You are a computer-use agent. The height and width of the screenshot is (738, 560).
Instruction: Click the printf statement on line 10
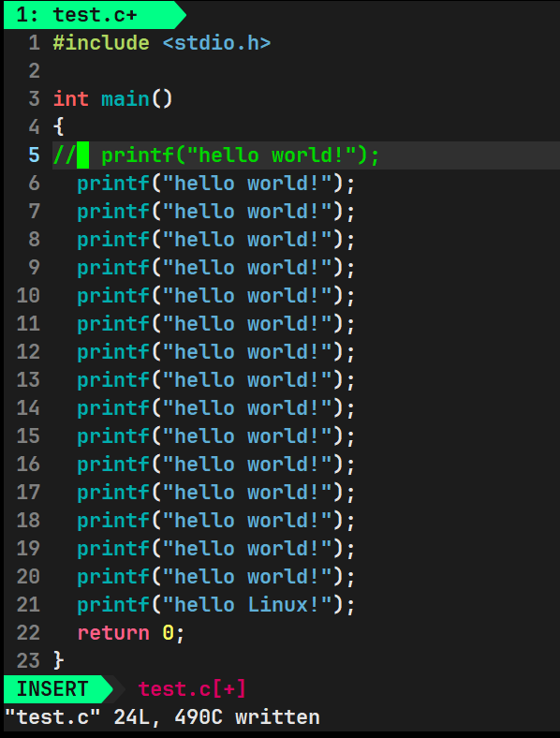tap(216, 296)
